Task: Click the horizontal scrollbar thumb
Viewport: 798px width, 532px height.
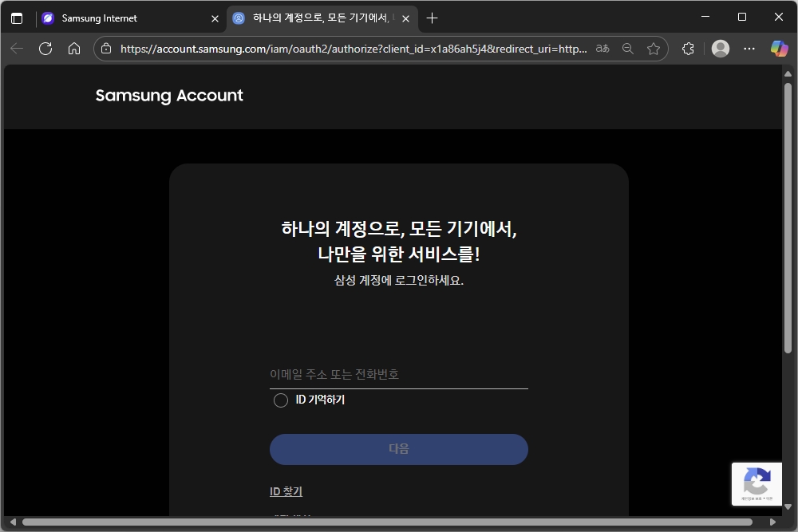Action: pyautogui.click(x=387, y=522)
